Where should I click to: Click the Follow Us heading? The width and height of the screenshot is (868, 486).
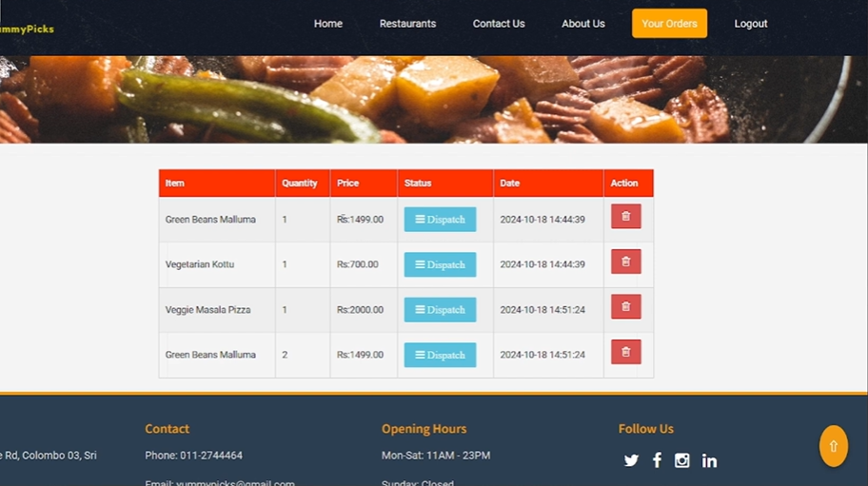(646, 429)
